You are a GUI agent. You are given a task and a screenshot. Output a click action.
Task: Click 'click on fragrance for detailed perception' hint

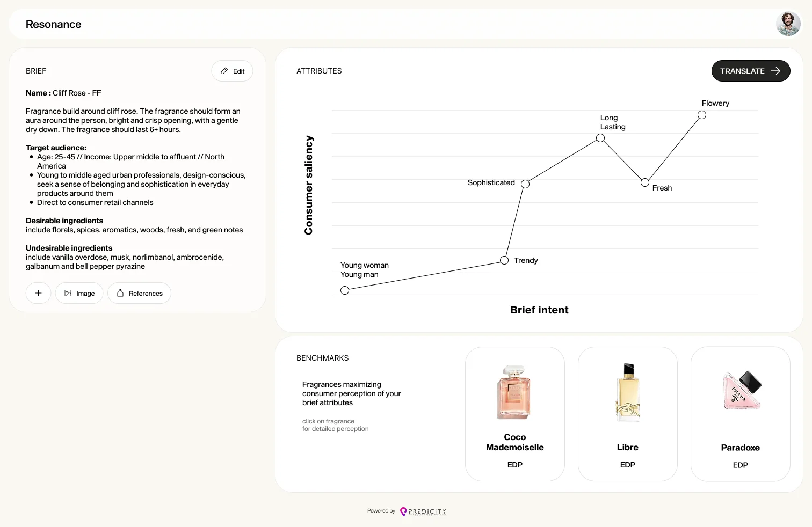tap(336, 425)
